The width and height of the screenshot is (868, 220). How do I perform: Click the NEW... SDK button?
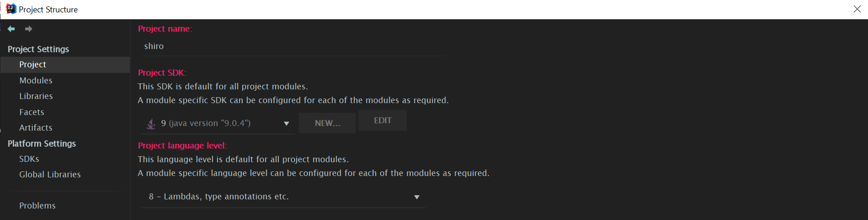[327, 123]
